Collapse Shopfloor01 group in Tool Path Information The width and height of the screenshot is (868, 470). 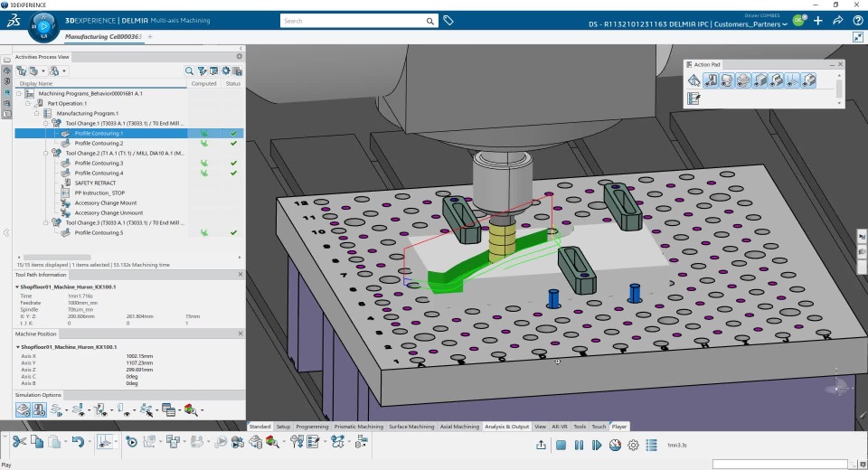(17, 287)
